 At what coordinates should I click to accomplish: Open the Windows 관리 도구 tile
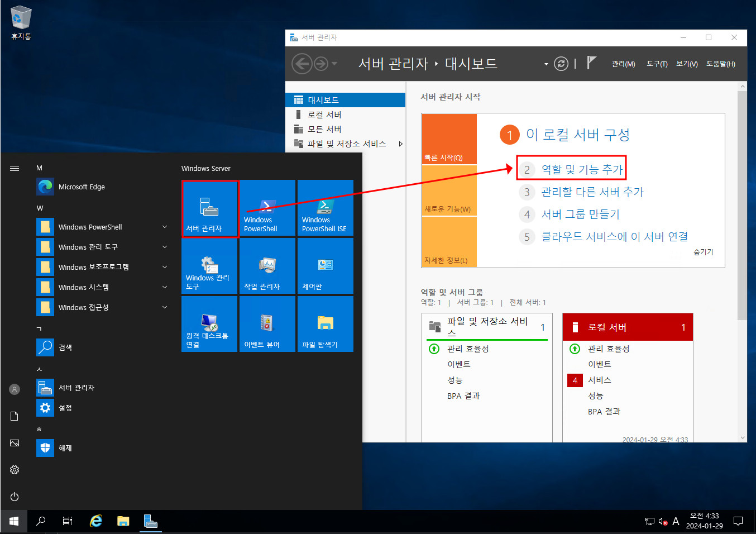pyautogui.click(x=209, y=266)
